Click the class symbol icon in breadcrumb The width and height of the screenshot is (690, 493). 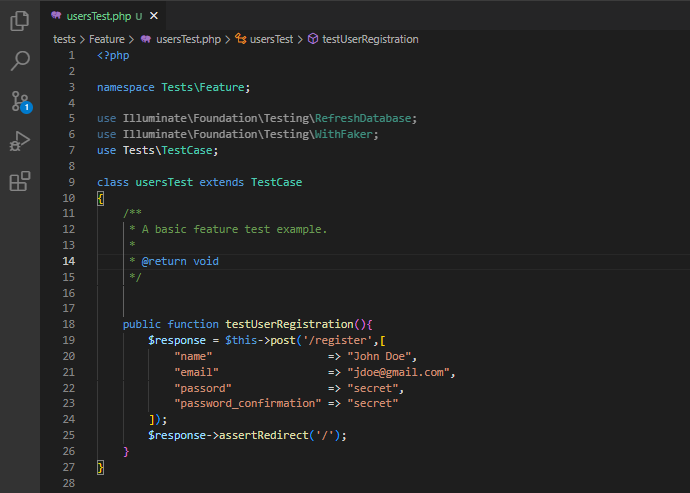240,39
